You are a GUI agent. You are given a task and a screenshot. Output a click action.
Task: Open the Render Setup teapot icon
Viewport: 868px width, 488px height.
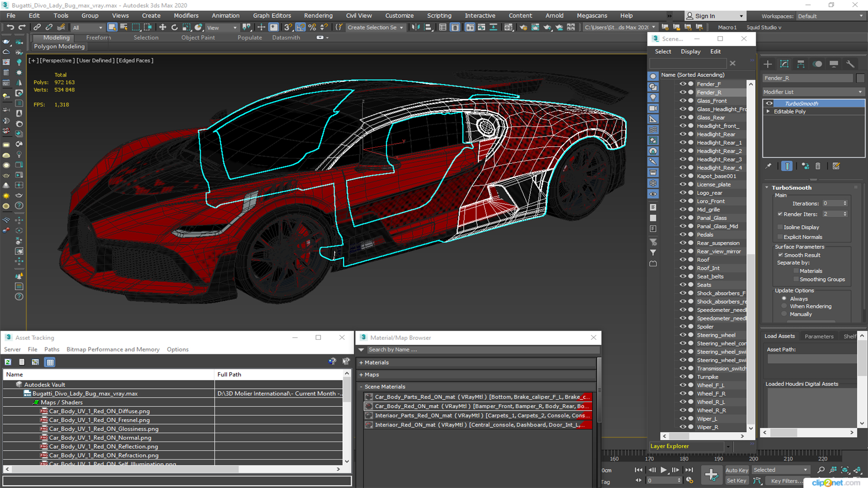pos(523,27)
